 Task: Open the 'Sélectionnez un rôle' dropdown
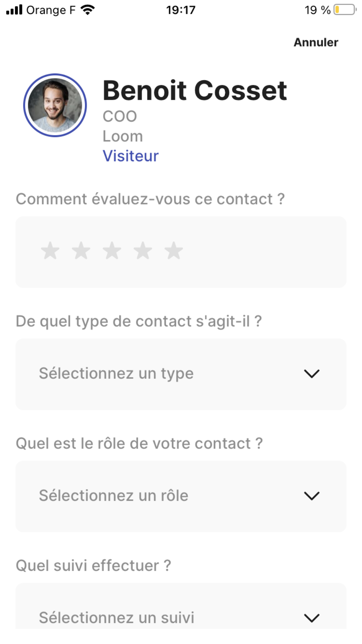click(x=181, y=496)
